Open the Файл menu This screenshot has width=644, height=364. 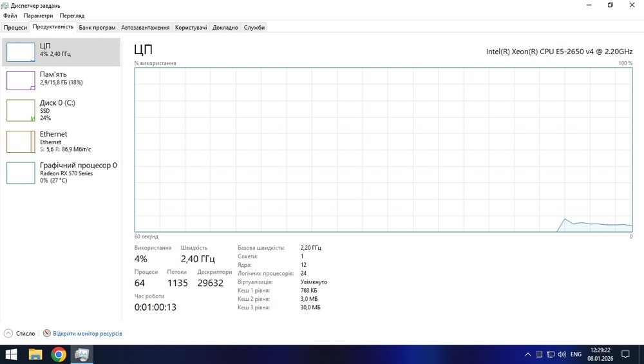click(10, 15)
